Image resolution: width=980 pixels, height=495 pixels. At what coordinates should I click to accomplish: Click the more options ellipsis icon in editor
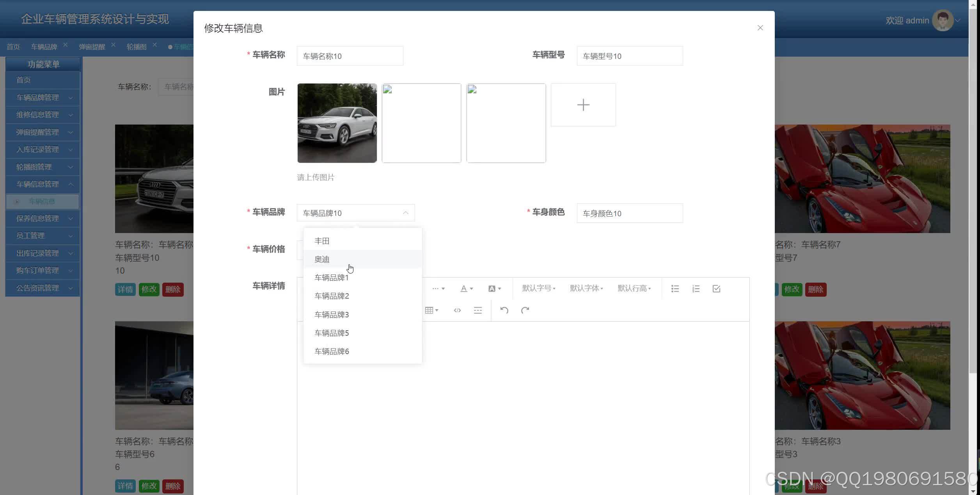436,288
